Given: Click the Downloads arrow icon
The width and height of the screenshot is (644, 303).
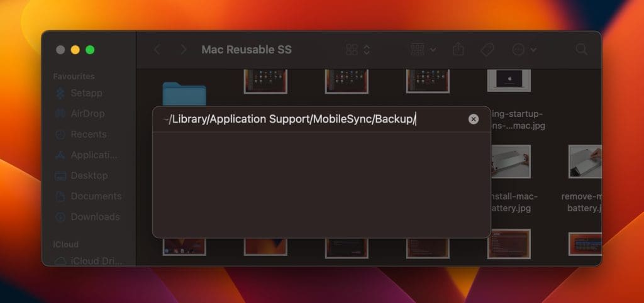Looking at the screenshot, I should pos(60,217).
